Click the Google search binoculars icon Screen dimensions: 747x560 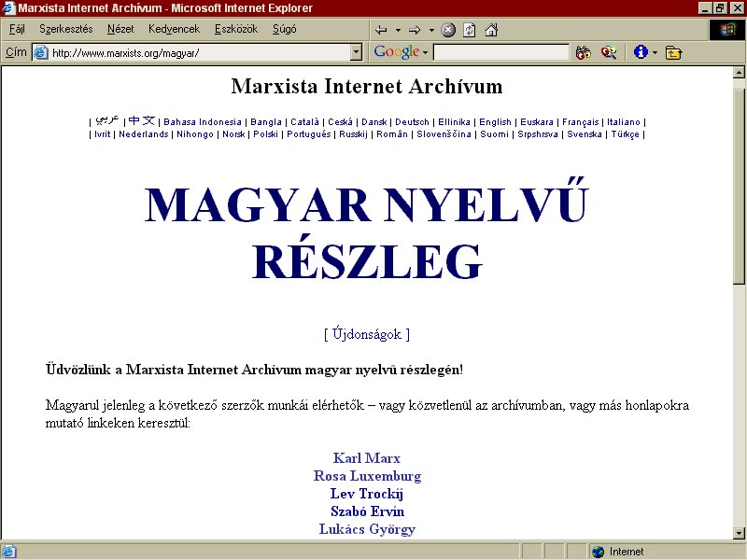pos(583,52)
